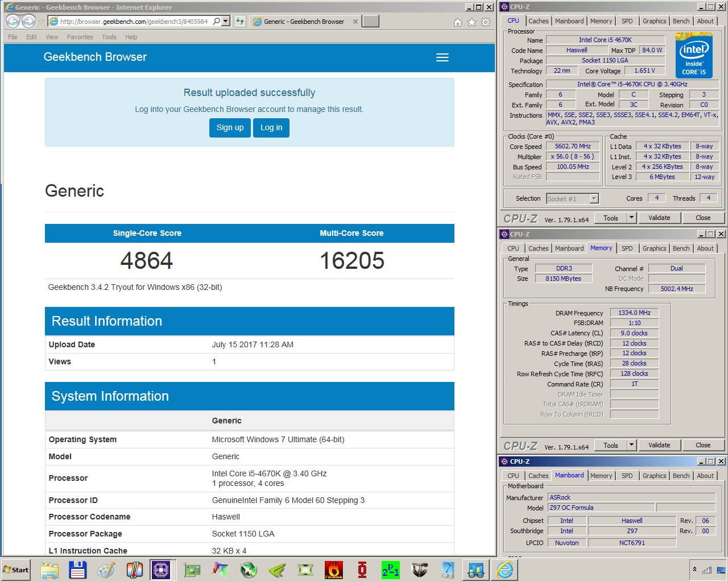This screenshot has height=582, width=728.
Task: Click the multi-core score 16205
Action: (351, 261)
